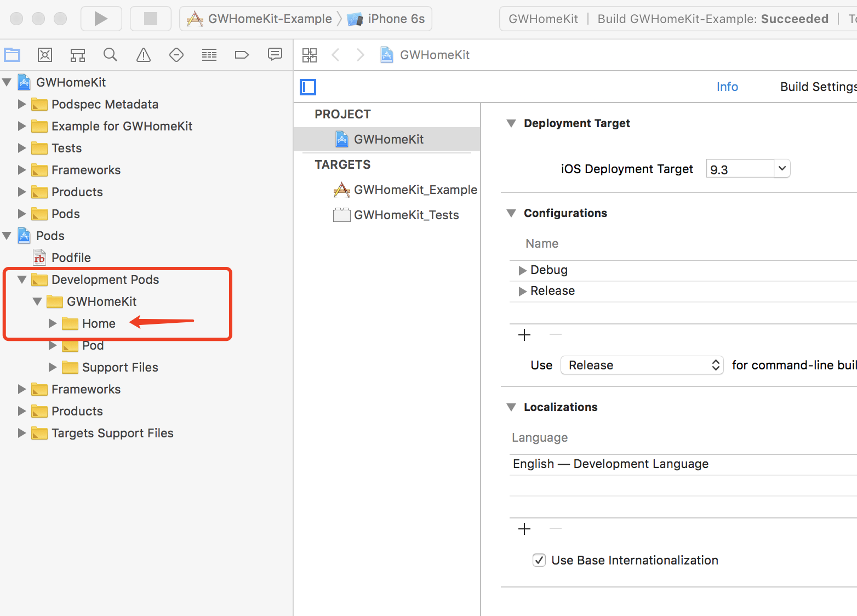Toggle the project/targets list sidebar button
The image size is (857, 616).
pyautogui.click(x=308, y=87)
